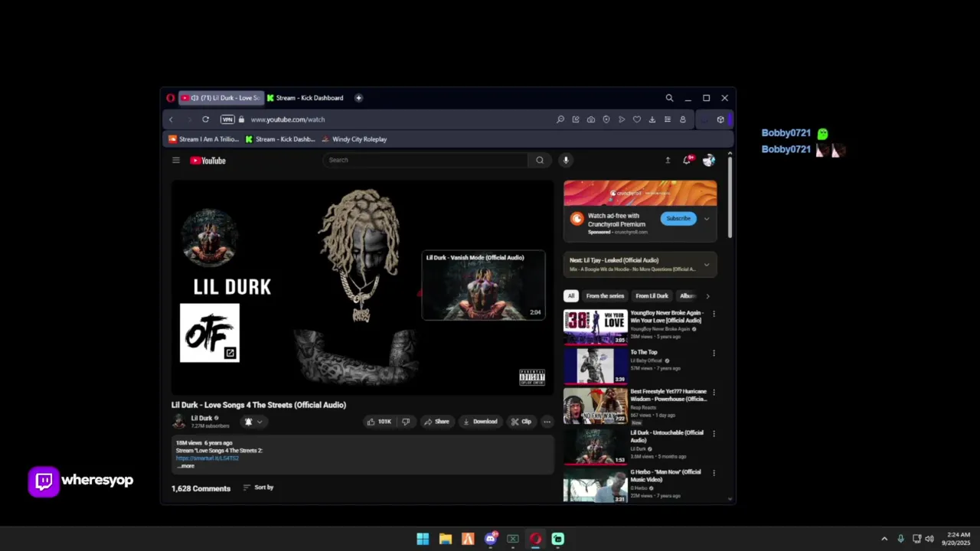Open subscription notification bell dropdown
The image size is (980, 551).
[x=253, y=422]
